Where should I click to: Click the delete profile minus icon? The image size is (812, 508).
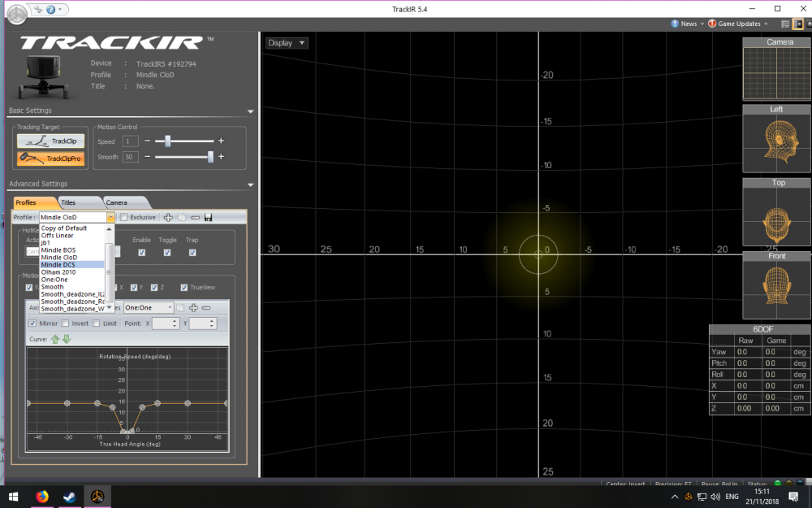(x=195, y=218)
